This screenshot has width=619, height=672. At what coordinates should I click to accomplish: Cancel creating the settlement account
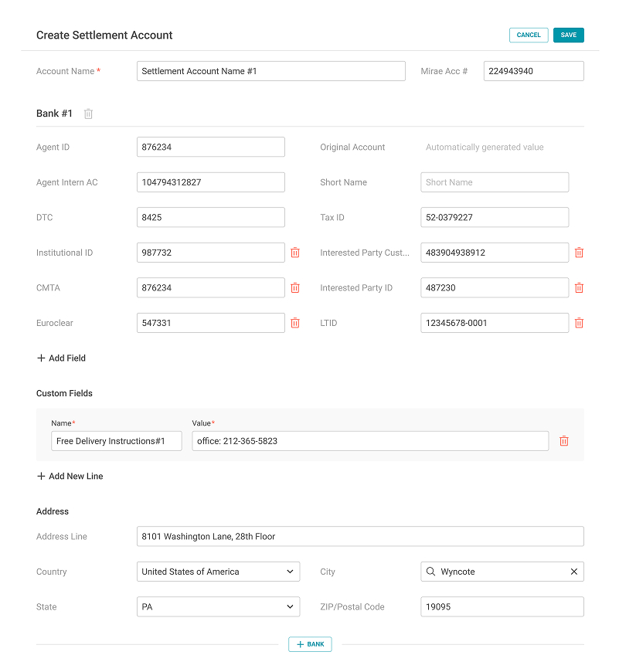coord(529,35)
